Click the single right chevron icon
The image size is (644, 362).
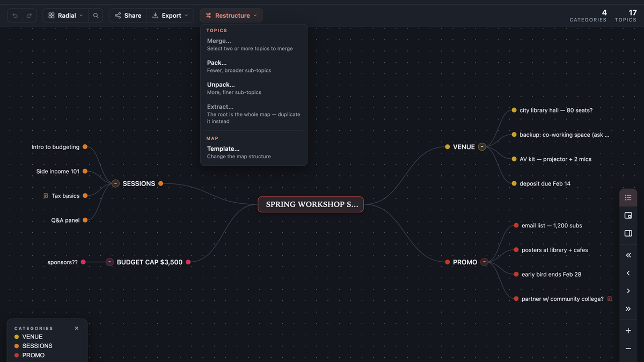coord(628,291)
